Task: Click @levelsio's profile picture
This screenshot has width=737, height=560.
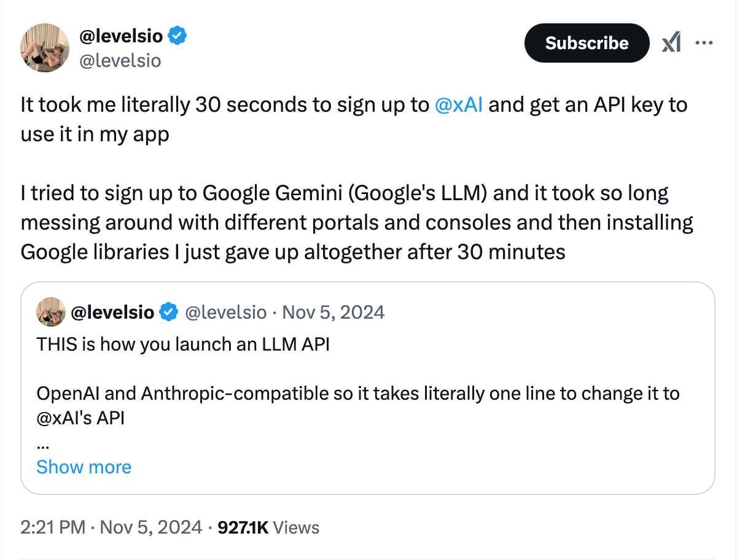Action: [45, 48]
